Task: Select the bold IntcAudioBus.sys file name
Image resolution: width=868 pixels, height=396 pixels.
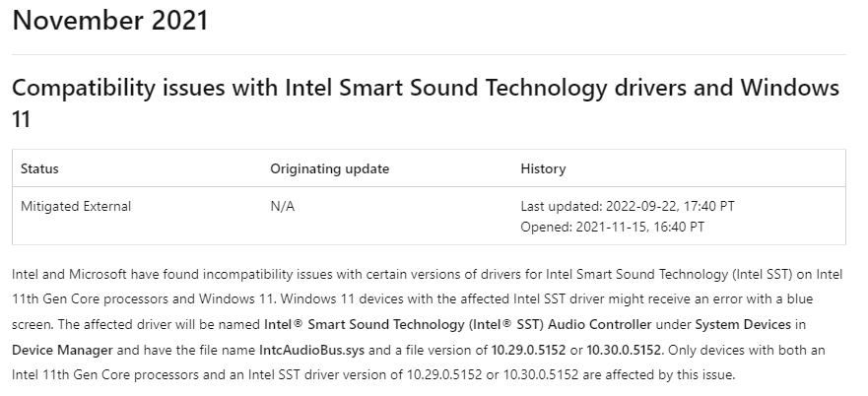Action: [310, 349]
